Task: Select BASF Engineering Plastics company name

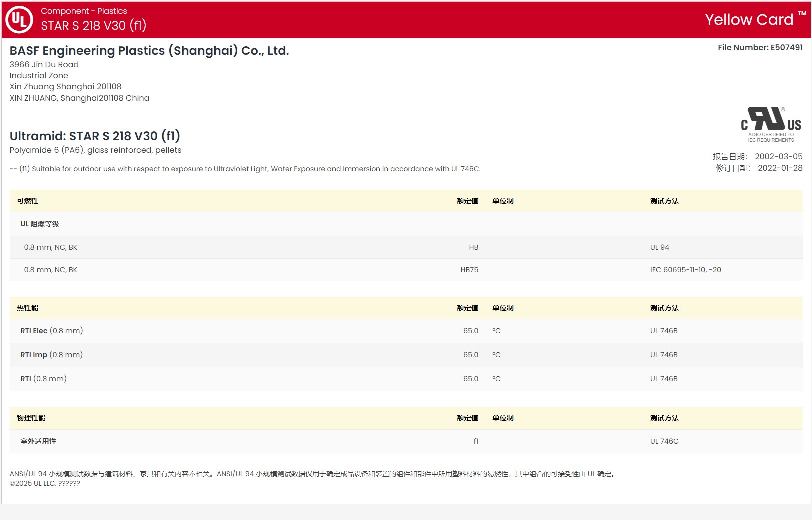Action: coord(149,51)
